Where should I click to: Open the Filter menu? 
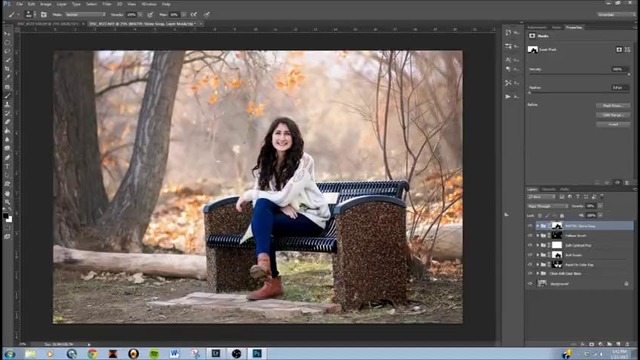(x=107, y=4)
